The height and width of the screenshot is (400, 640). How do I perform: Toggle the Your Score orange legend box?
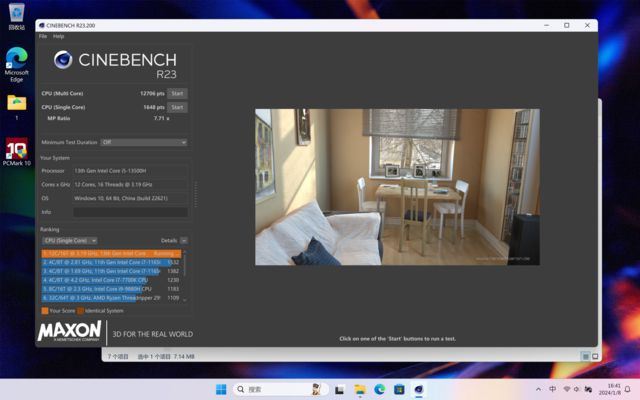[44, 311]
